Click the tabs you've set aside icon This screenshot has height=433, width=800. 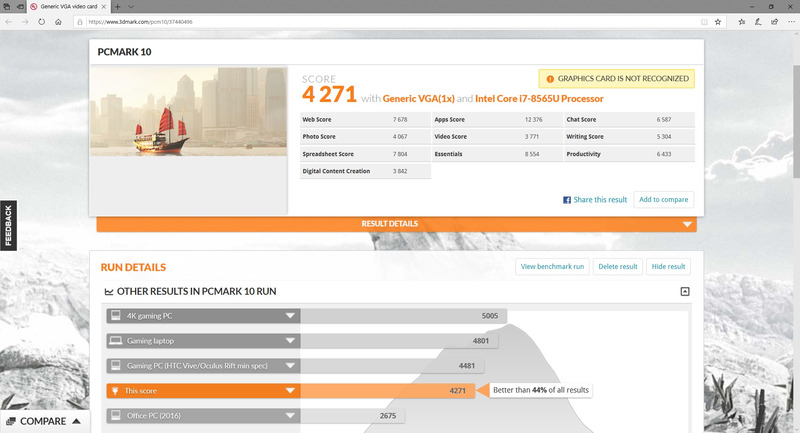click(x=7, y=7)
